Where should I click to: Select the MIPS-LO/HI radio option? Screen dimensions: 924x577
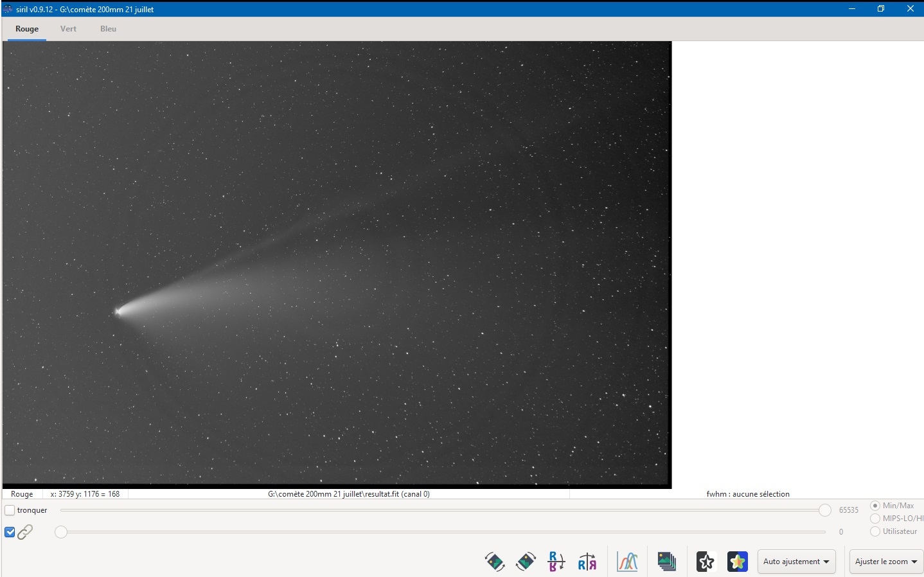pyautogui.click(x=875, y=519)
